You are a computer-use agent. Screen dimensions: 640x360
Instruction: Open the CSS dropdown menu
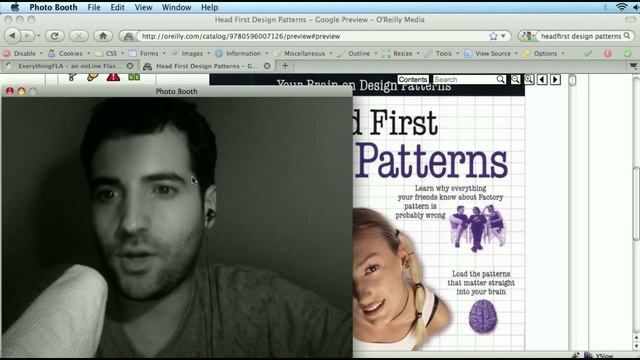point(109,53)
